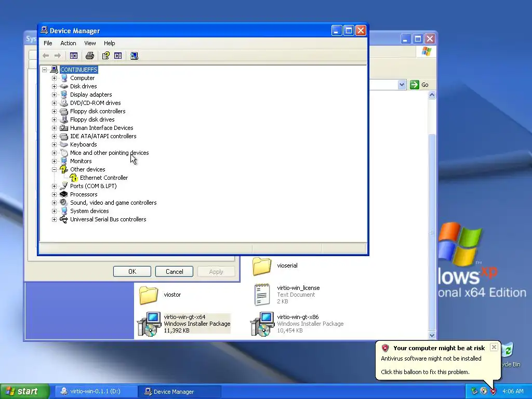The height and width of the screenshot is (399, 532).
Task: Click OK in System Properties dialog
Action: [x=132, y=271]
